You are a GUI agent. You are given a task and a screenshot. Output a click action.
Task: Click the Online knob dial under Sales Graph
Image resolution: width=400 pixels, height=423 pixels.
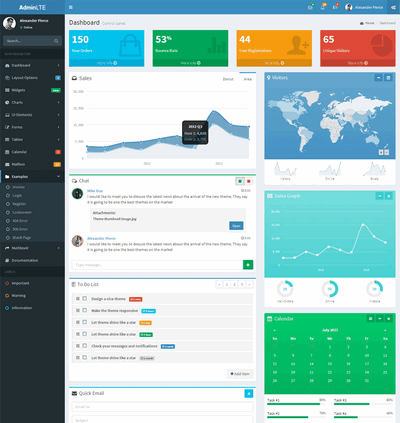[330, 289]
